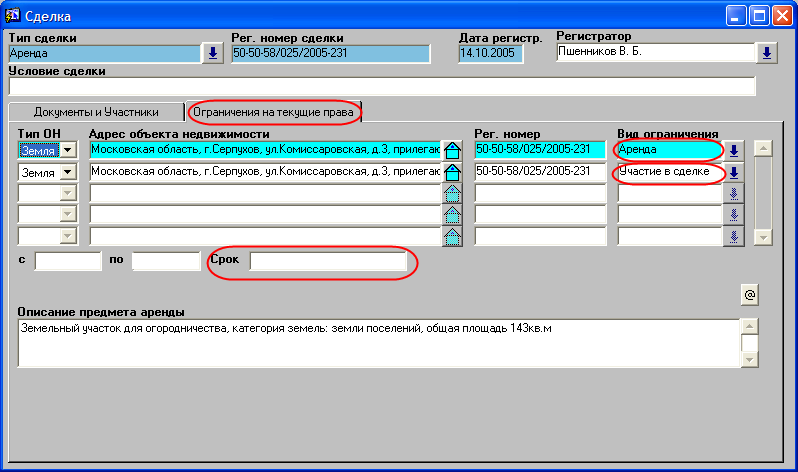The width and height of the screenshot is (798, 472).
Task: Expand Тип ОН dropdown in fifth row
Action: 67,236
